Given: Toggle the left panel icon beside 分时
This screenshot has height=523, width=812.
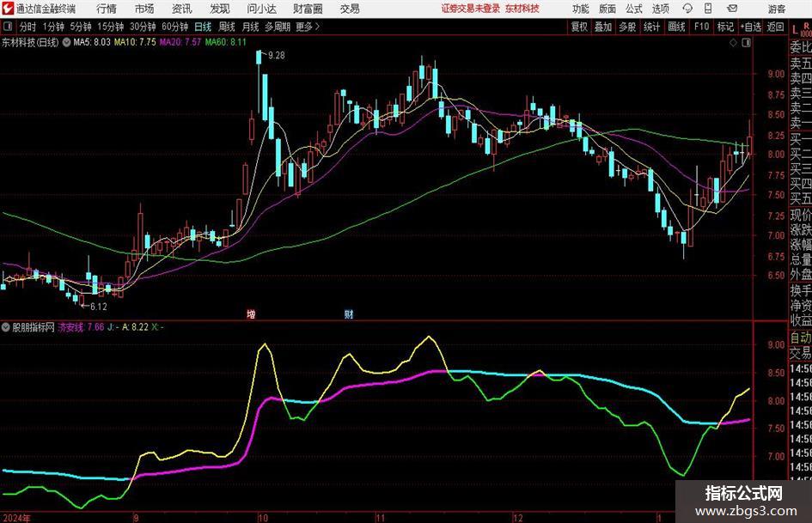Looking at the screenshot, I should tap(9, 27).
